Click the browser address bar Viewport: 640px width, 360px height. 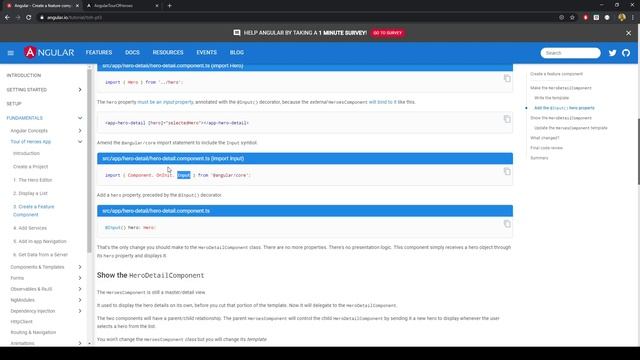[298, 18]
